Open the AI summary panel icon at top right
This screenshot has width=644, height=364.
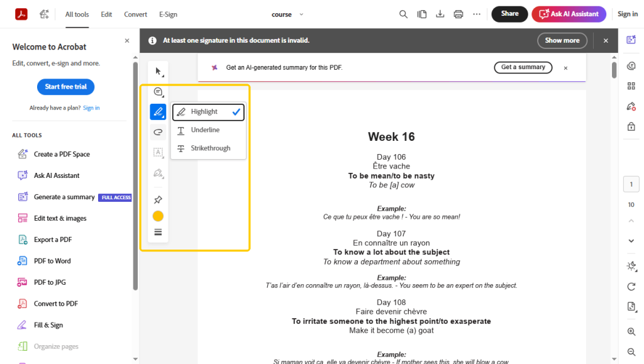(631, 40)
